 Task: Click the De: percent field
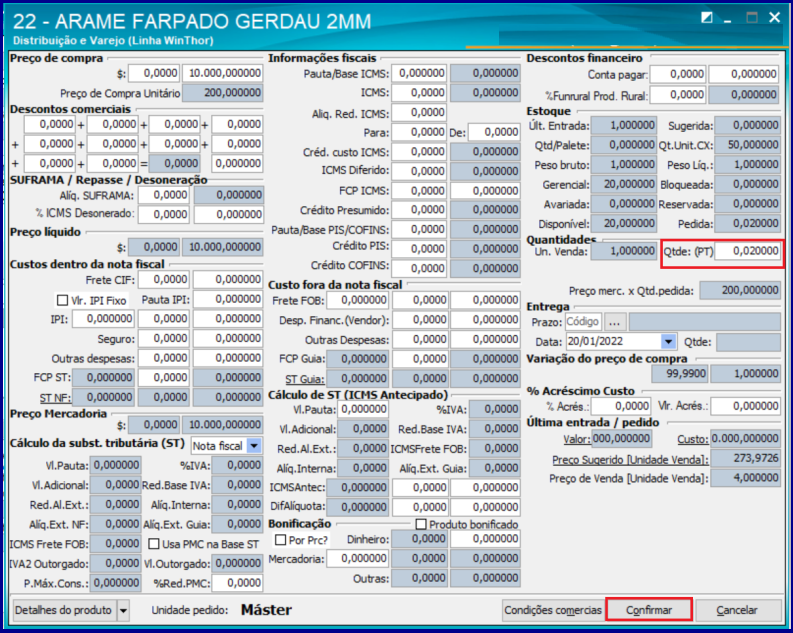click(x=494, y=132)
